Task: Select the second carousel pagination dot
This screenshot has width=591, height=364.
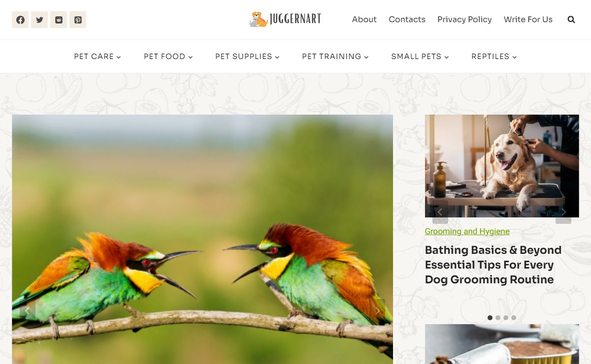Action: 498,318
